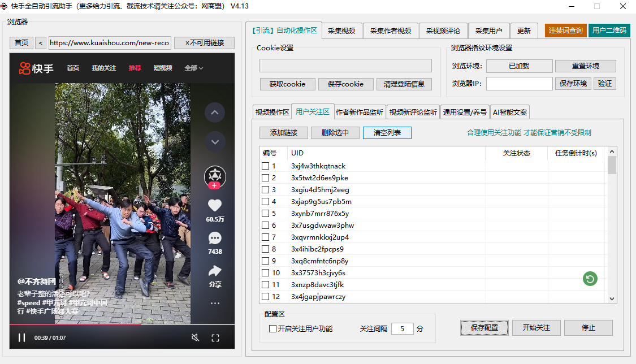Select row 4 checkbox in UID list
Viewport: 636px width, 364px height.
[265, 201]
